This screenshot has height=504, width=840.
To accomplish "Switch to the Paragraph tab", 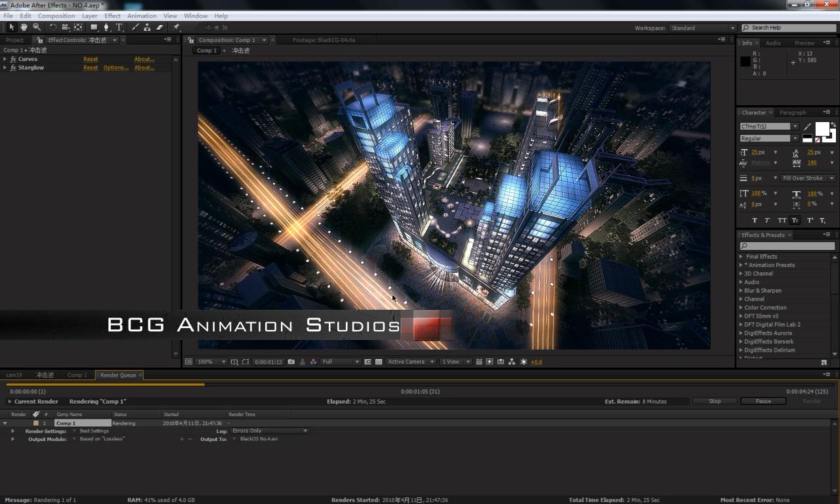I will 793,112.
